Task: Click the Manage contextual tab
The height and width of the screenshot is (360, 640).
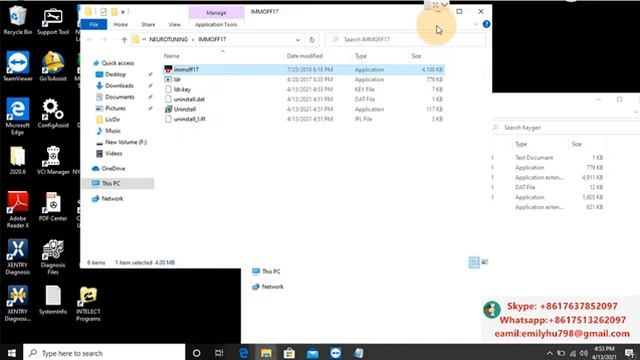Action: (x=216, y=13)
